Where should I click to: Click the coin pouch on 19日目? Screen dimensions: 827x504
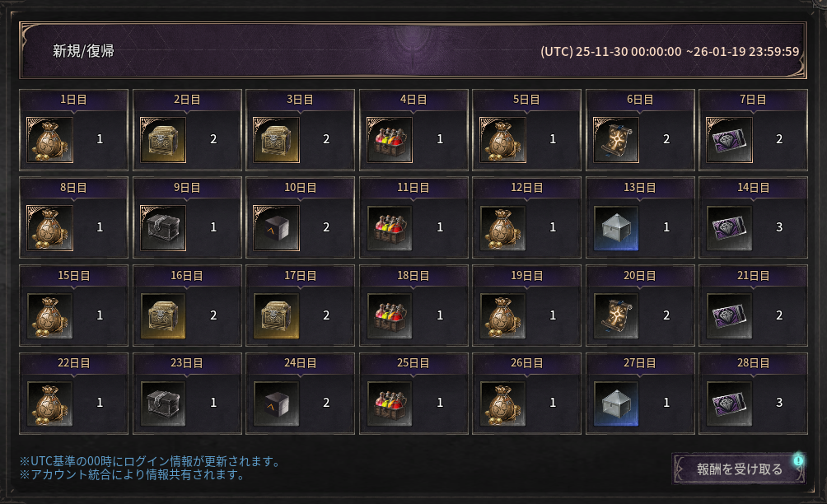pos(503,315)
